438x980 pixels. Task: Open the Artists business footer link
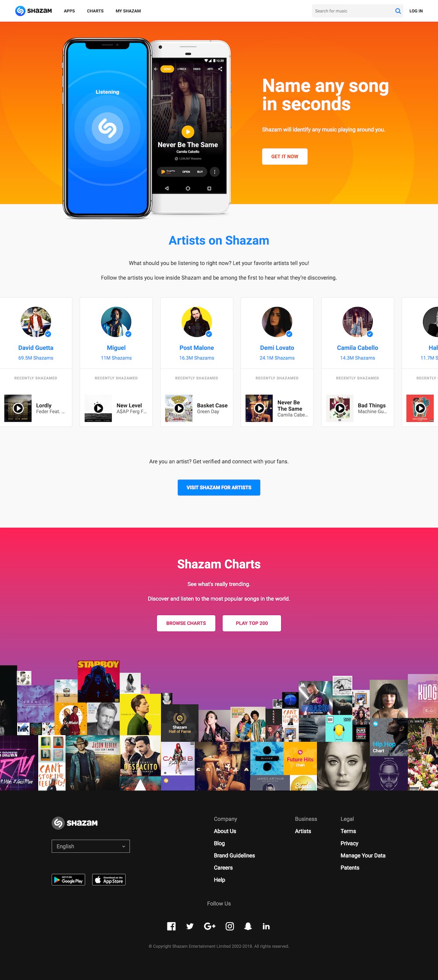point(303,831)
